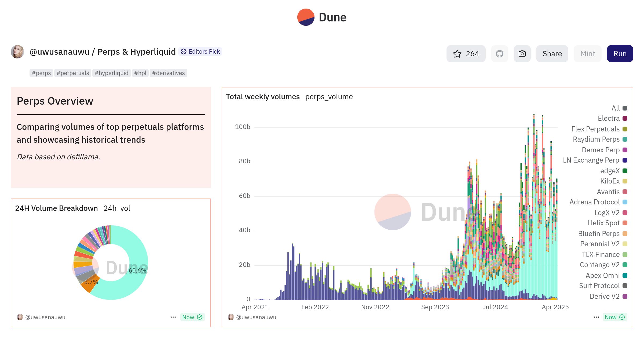Open @uwusanauwu author link under weekly chart

coord(256,317)
